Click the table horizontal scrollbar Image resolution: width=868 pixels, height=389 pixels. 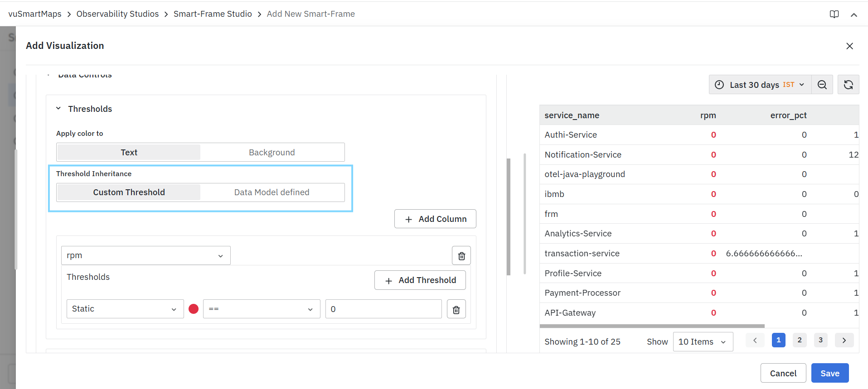point(652,326)
